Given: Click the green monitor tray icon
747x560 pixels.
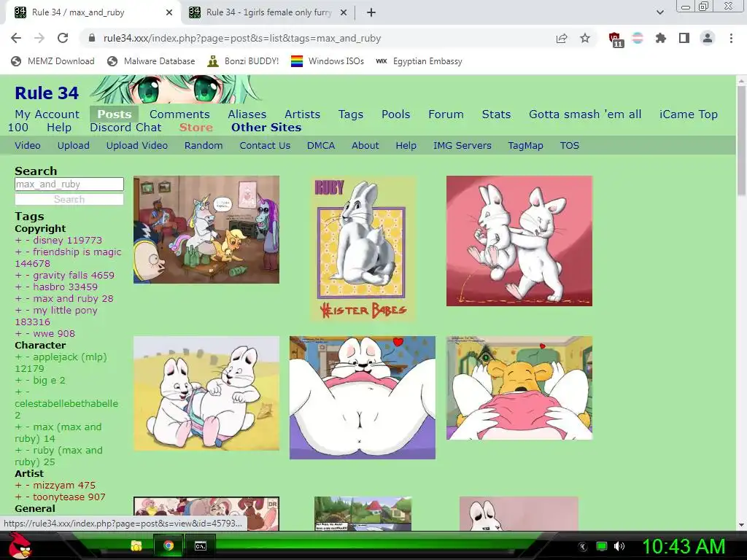Looking at the screenshot, I should [602, 546].
